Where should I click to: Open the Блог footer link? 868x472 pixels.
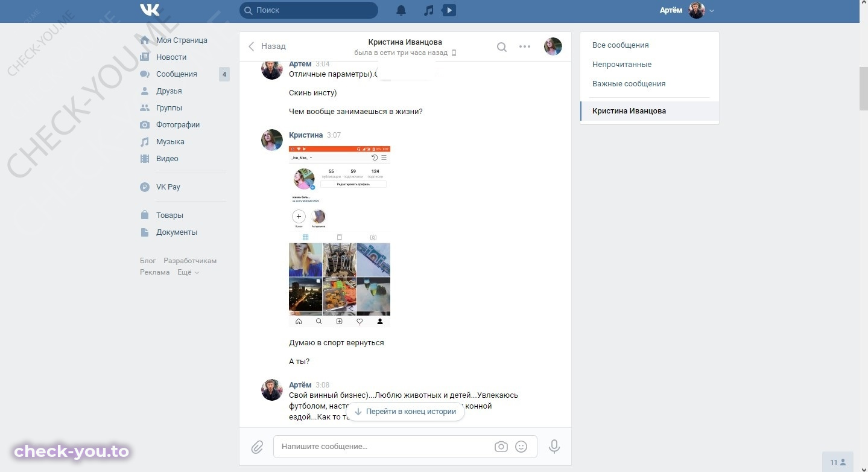(x=148, y=261)
